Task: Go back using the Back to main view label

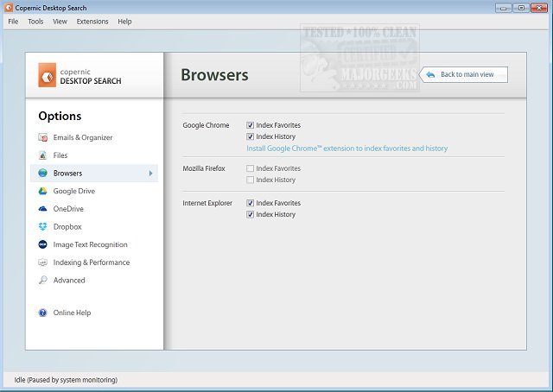Action: pyautogui.click(x=467, y=74)
